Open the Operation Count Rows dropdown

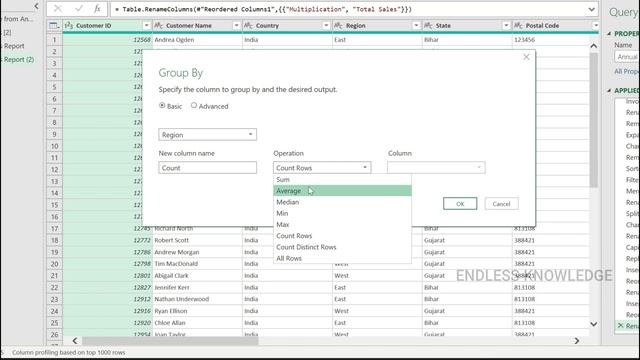tap(322, 168)
